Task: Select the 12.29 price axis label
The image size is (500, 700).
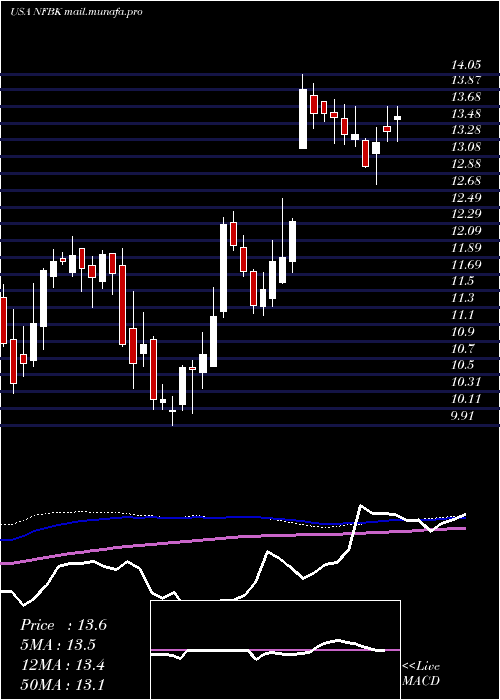Action: 466,215
